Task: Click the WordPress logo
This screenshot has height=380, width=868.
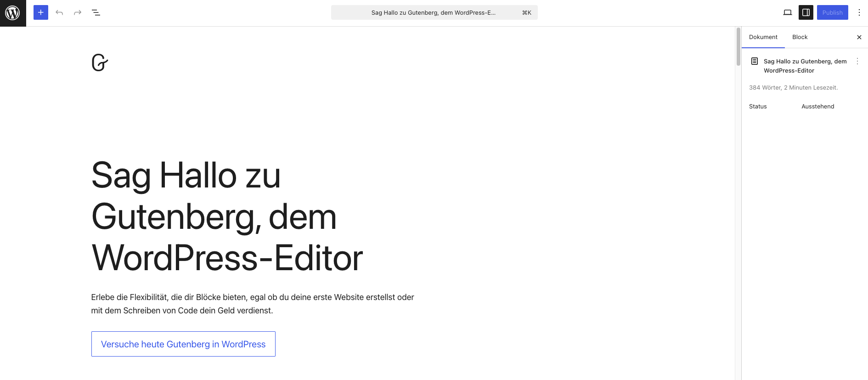Action: click(13, 12)
